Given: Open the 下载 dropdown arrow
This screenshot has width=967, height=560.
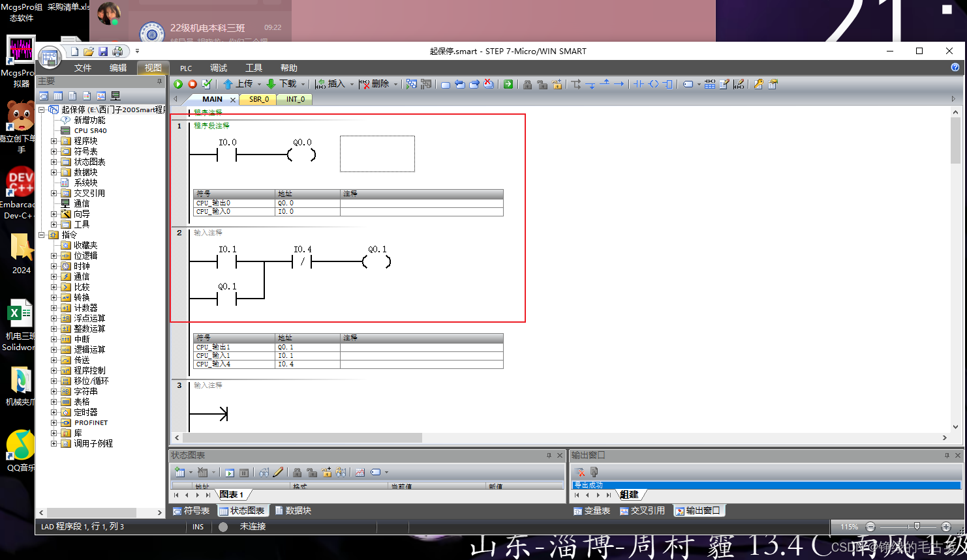Looking at the screenshot, I should (x=303, y=84).
